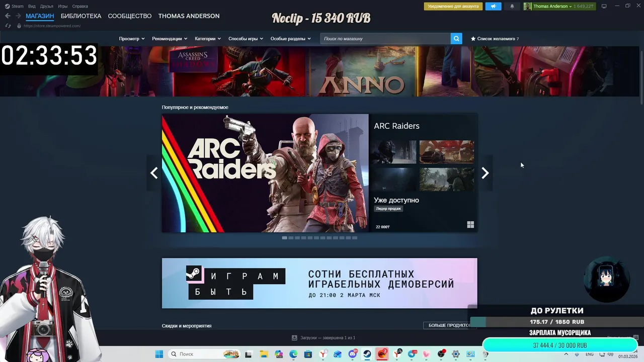Open the announcements megaphone button
This screenshot has width=644, height=362.
pos(493,7)
